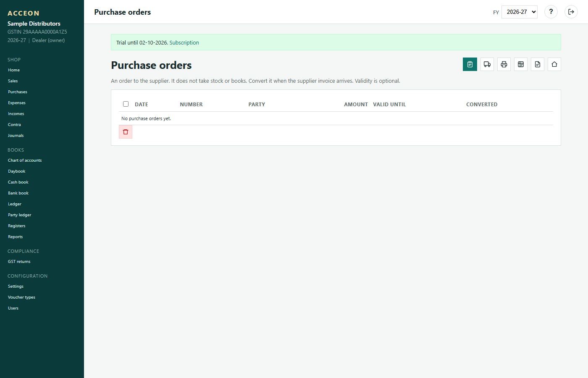Open Purchases in the sidebar
Image resolution: width=588 pixels, height=378 pixels.
click(x=18, y=92)
